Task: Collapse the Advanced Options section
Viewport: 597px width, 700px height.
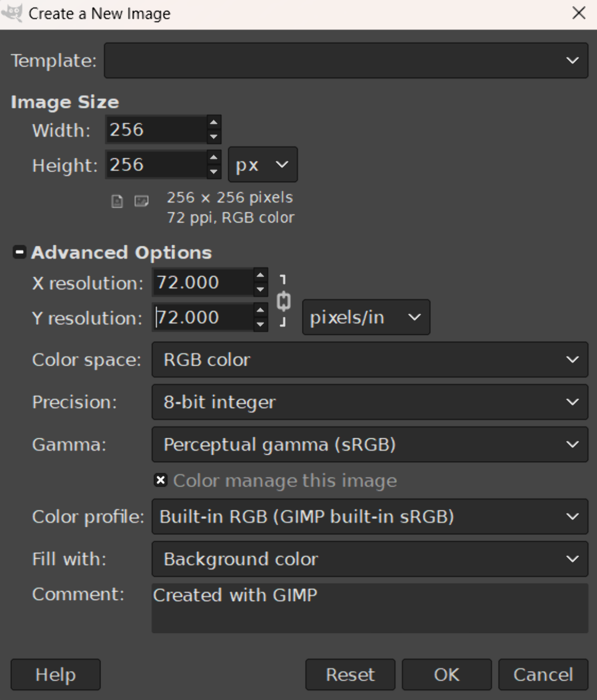Action: coord(19,253)
